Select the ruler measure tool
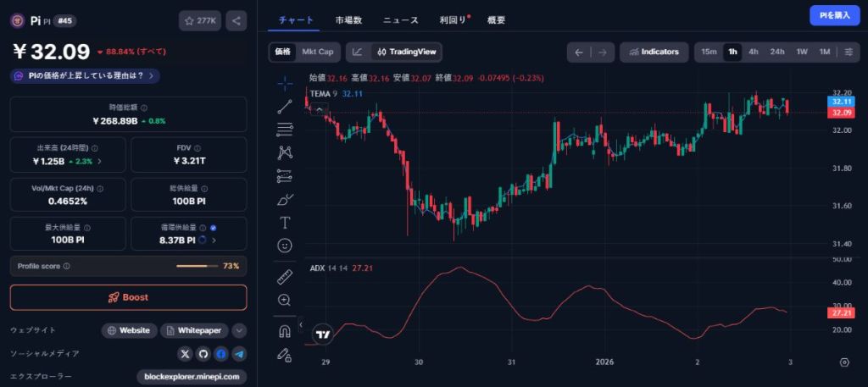 coord(285,277)
